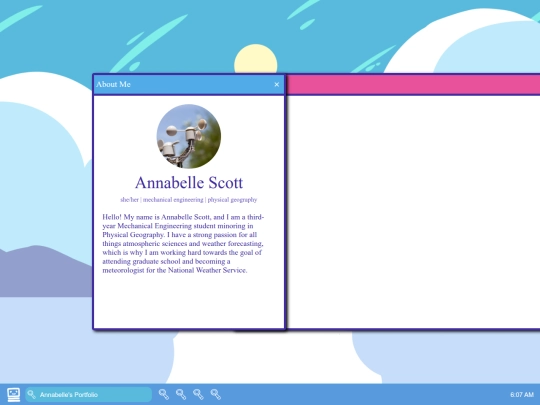The height and width of the screenshot is (405, 540).
Task: Click the 'she/her | mechanical engineering' subtitle line
Action: click(x=189, y=200)
